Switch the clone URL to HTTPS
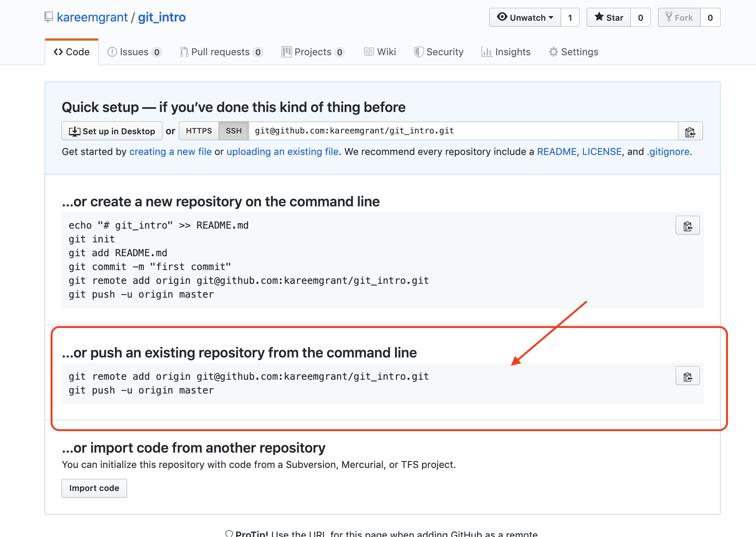Viewport: 756px width, 537px height. pyautogui.click(x=199, y=131)
